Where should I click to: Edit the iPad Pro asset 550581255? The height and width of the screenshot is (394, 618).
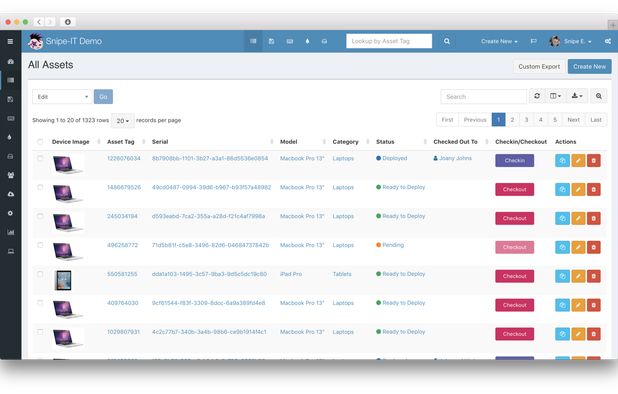[578, 276]
